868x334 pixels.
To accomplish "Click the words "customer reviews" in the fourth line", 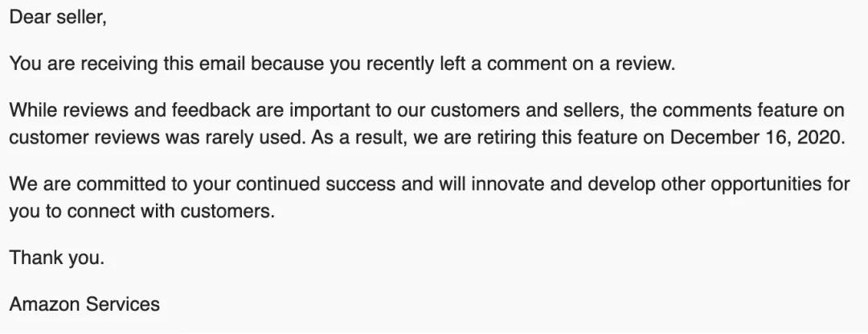I will tap(84, 138).
